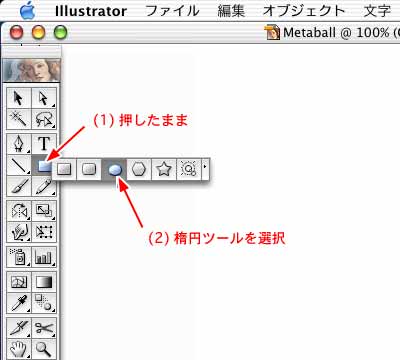This screenshot has height=360, width=400.
Task: Pick the Zoom magnifier tool
Action: tap(44, 349)
